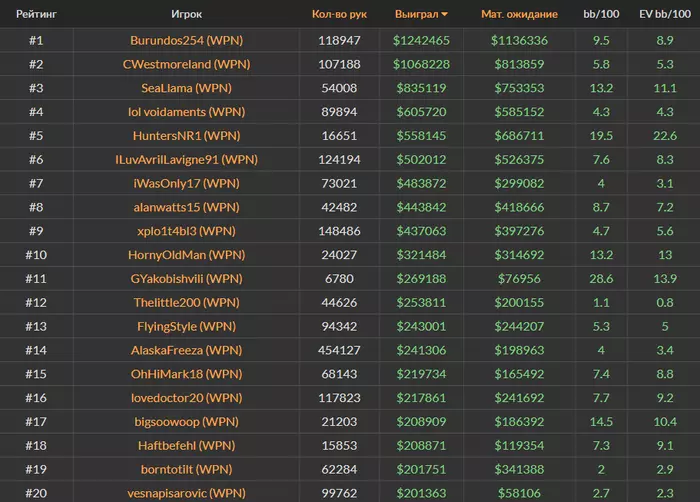Select expected value $686711

(x=519, y=136)
